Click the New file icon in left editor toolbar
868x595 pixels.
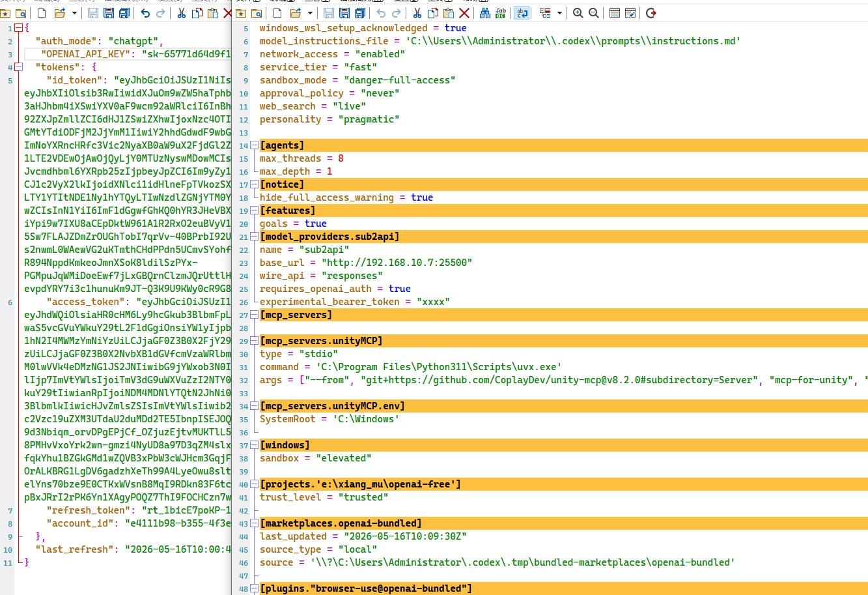42,13
